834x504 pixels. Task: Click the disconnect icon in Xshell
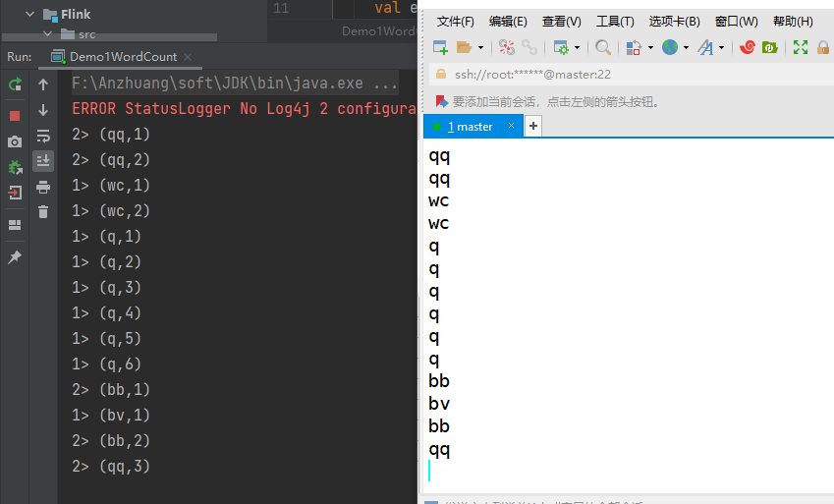tap(506, 47)
